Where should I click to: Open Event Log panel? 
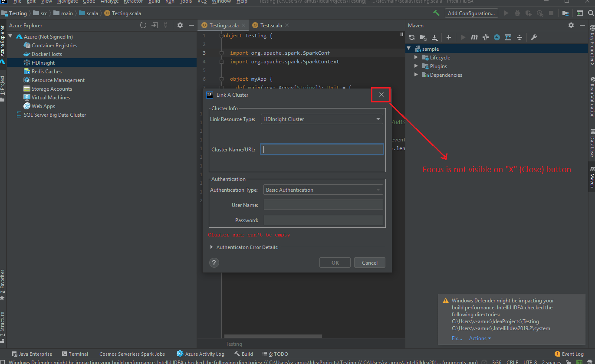pos(569,354)
